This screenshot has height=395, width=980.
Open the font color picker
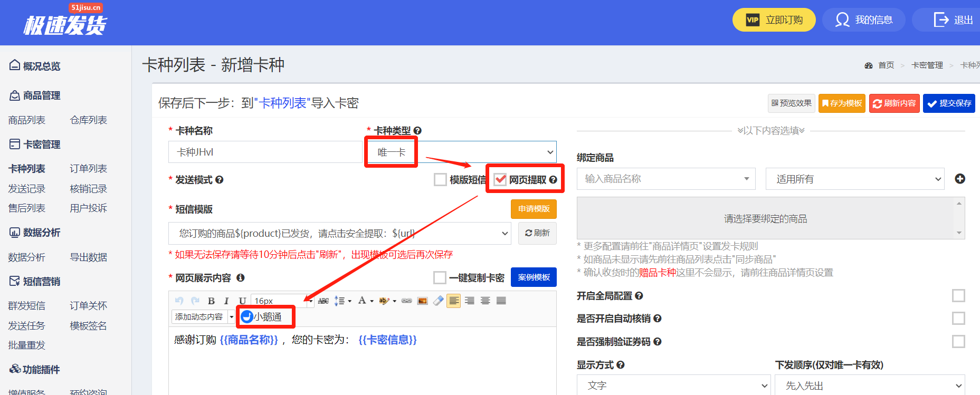363,301
